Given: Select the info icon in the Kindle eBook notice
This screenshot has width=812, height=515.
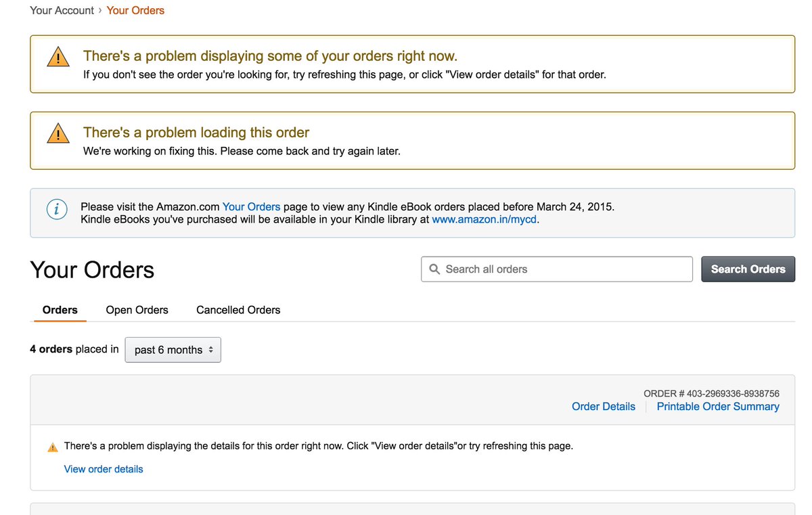Looking at the screenshot, I should pos(56,209).
